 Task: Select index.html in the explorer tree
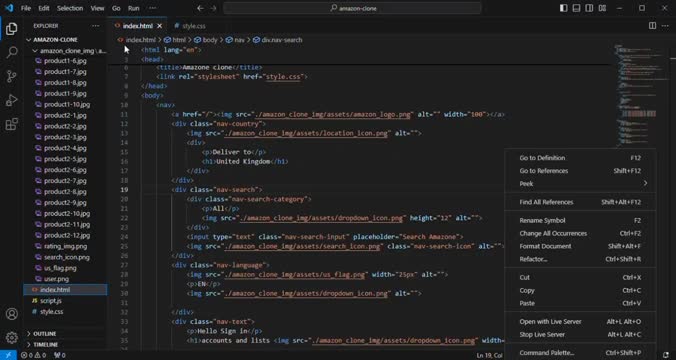pyautogui.click(x=65, y=290)
